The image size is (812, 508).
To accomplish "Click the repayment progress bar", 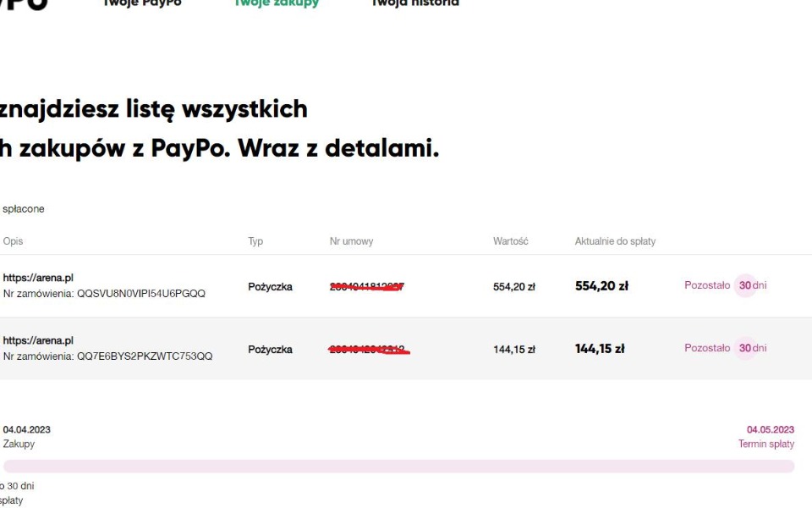I will [x=398, y=466].
